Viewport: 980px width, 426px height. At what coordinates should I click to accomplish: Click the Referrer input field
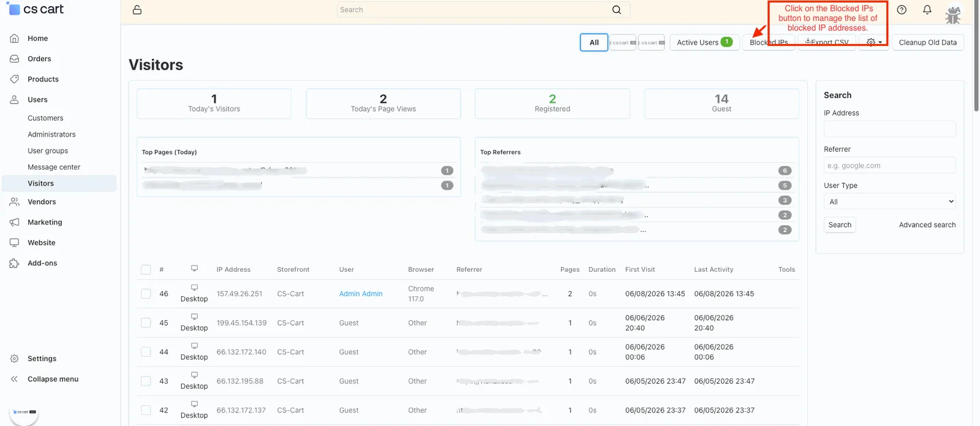(x=889, y=165)
